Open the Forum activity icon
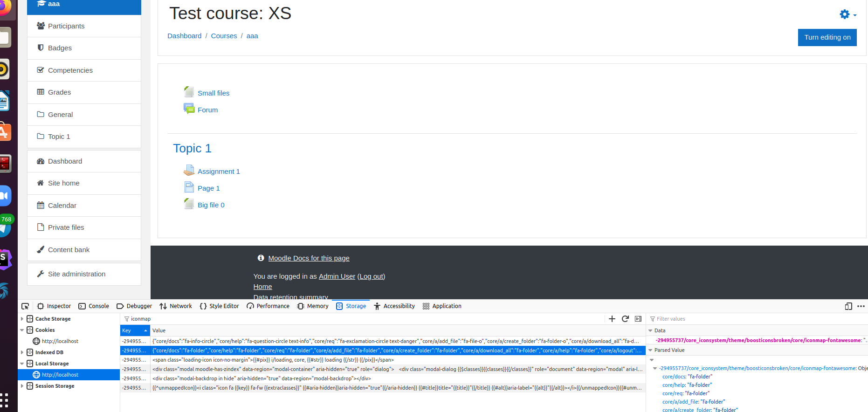Image resolution: width=868 pixels, height=412 pixels. pos(189,109)
